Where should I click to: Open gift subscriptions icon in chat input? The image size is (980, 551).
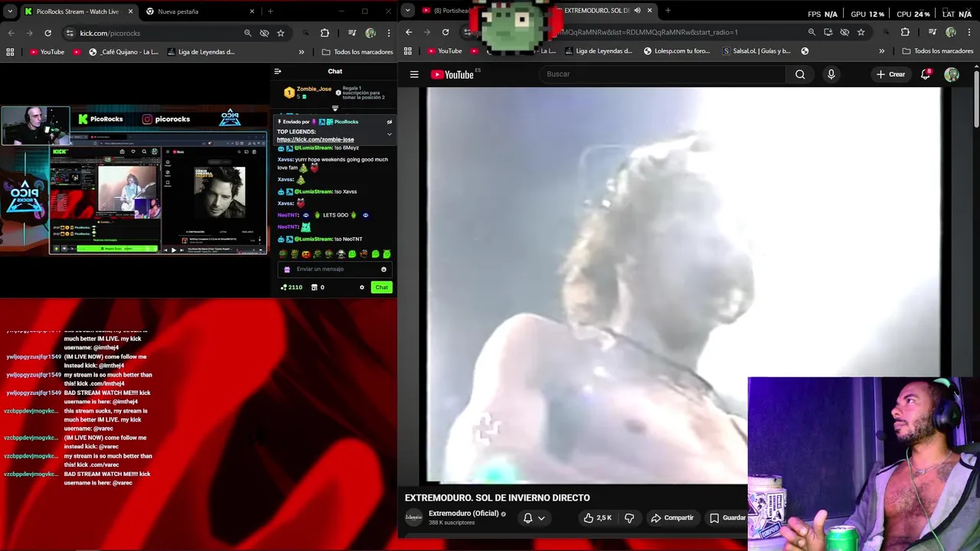tap(287, 269)
